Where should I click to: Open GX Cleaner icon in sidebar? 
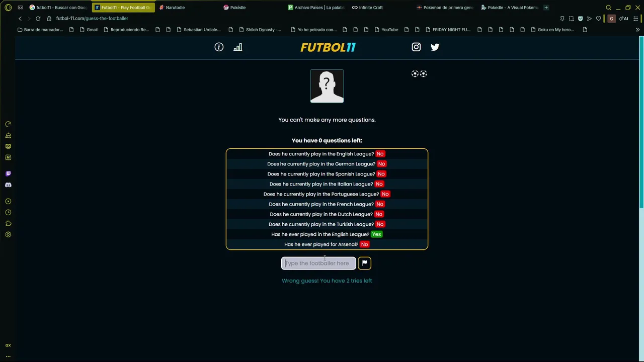(x=8, y=135)
